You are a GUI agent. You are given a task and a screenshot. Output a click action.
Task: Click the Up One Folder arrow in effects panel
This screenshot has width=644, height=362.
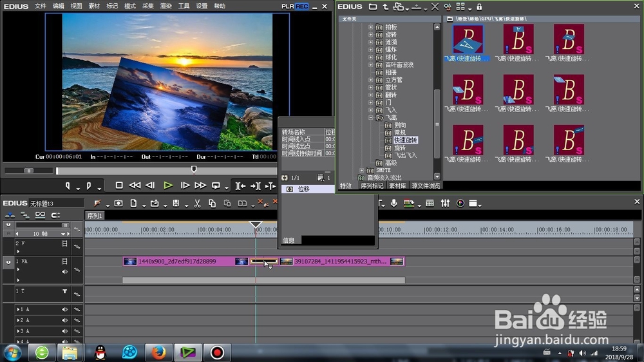coord(385,6)
